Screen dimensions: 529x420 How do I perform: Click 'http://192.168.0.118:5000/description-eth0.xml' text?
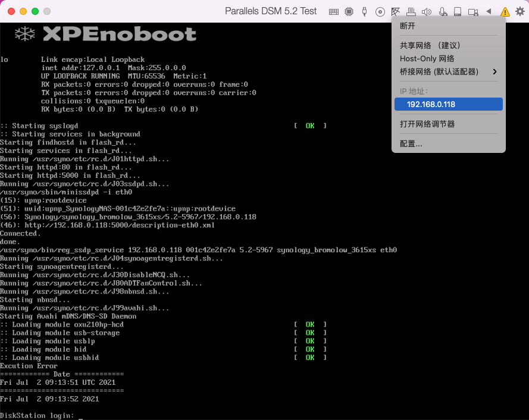coord(120,225)
